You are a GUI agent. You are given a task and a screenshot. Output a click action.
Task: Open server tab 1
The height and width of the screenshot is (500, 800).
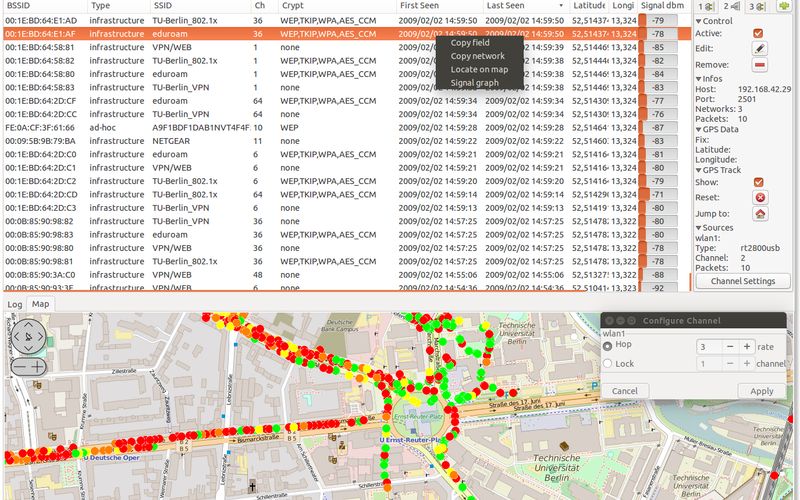click(706, 6)
